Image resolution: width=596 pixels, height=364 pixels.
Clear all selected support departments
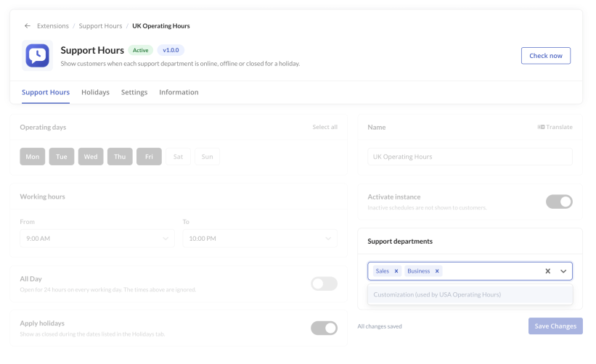548,271
